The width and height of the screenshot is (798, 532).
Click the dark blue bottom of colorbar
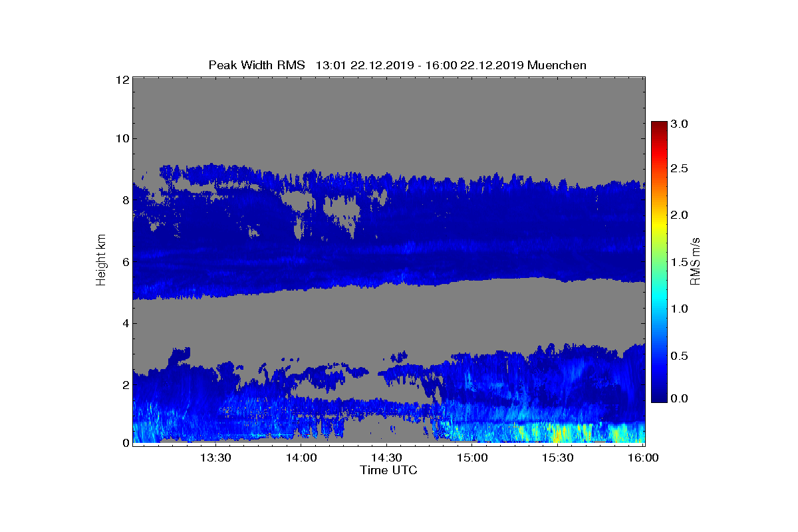[658, 397]
